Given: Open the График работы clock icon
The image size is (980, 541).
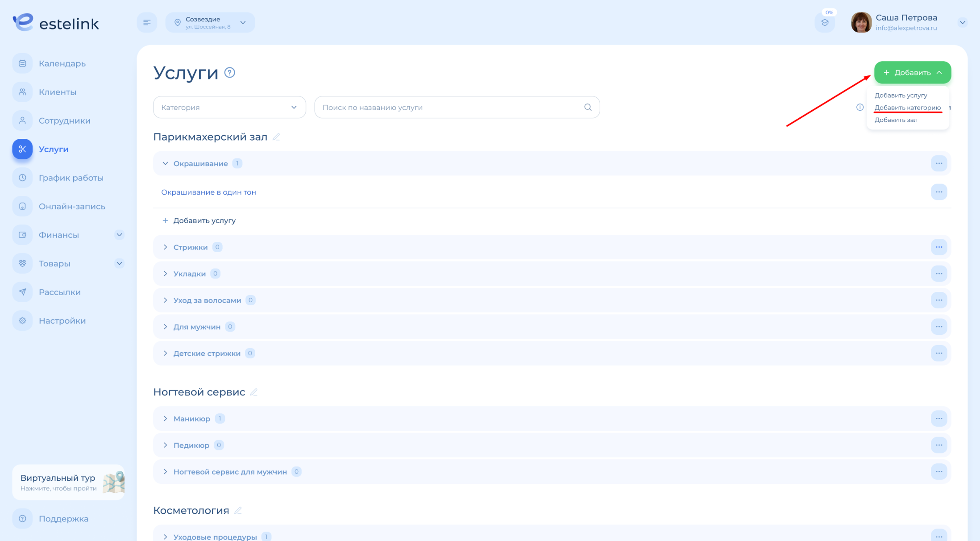Looking at the screenshot, I should [22, 178].
